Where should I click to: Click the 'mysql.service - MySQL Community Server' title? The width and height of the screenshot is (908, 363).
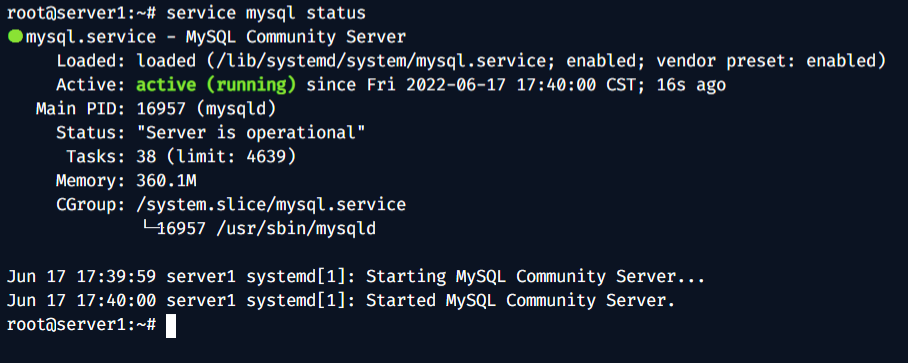[x=215, y=37]
